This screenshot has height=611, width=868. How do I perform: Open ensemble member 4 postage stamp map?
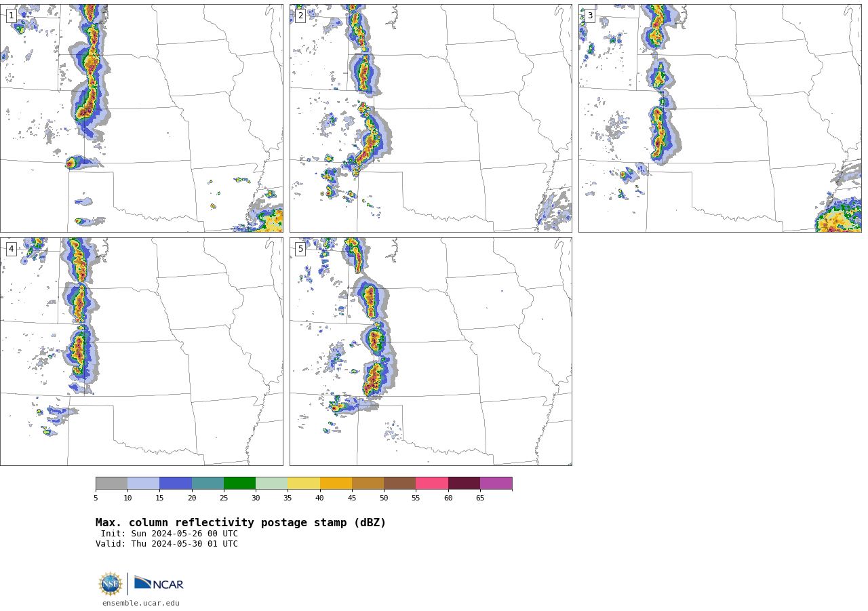point(141,351)
